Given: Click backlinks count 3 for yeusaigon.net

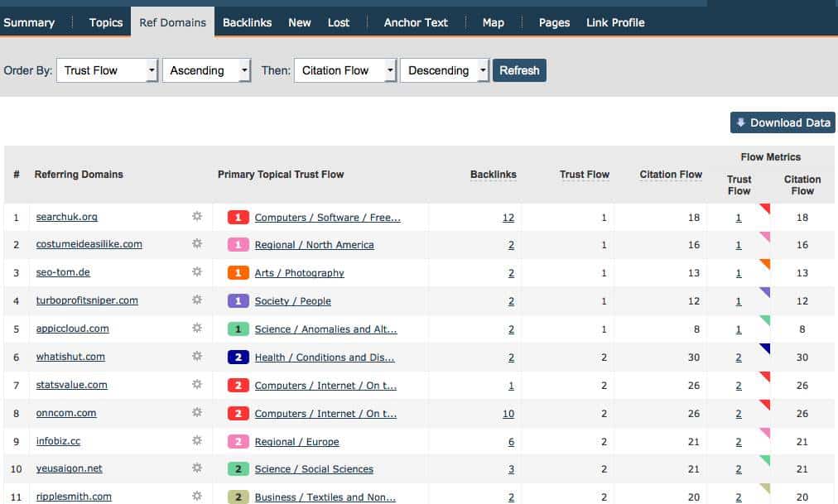Looking at the screenshot, I should (x=512, y=468).
